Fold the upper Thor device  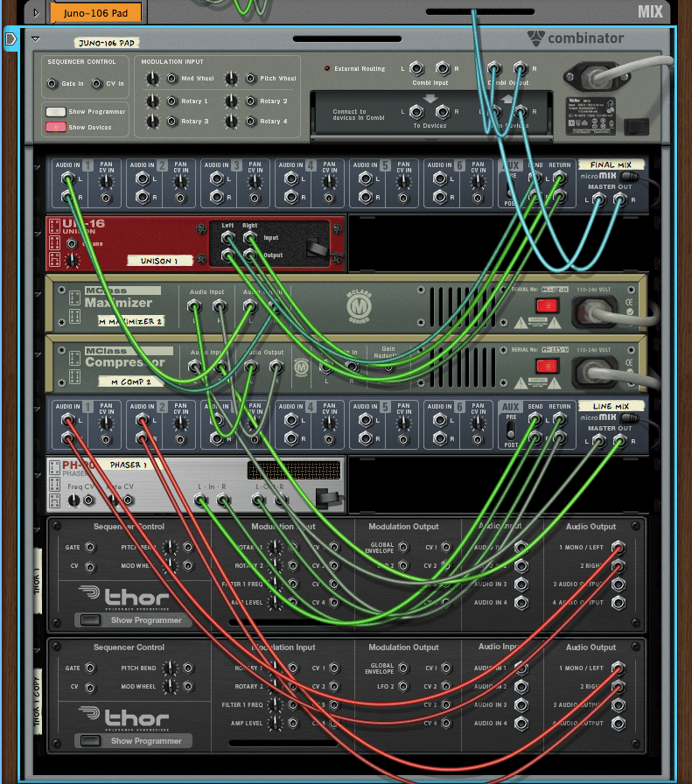point(37,530)
